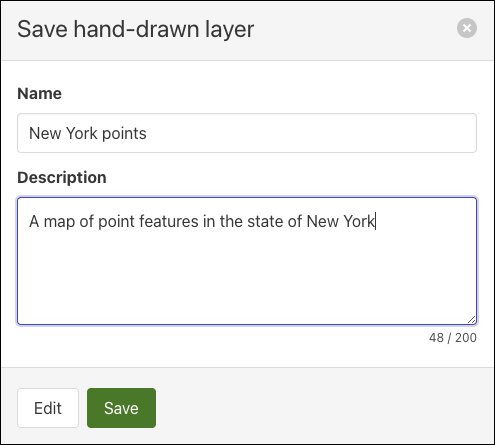Place cursor on word 'features' in description
Viewport: 495px width, 445px height.
click(x=169, y=221)
